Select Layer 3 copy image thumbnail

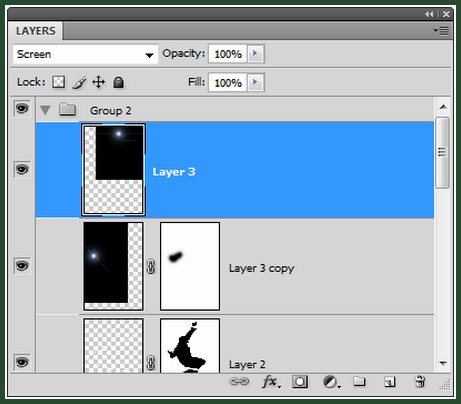[x=113, y=266]
